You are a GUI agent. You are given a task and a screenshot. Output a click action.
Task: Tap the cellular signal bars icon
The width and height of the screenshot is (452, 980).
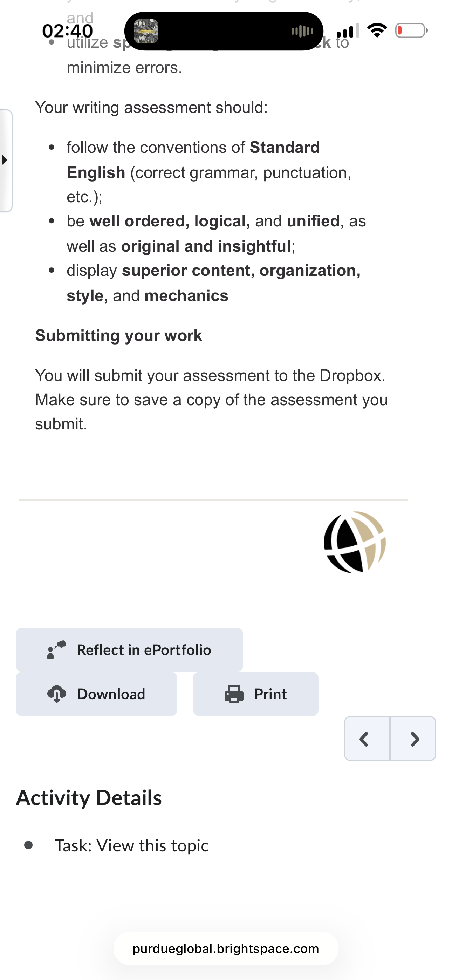(348, 30)
